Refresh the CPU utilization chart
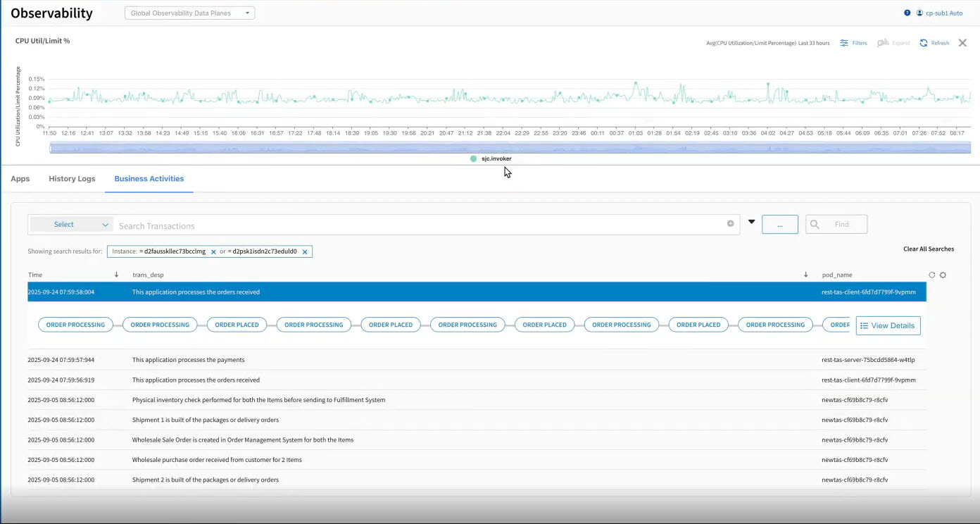980x524 pixels. 924,43
